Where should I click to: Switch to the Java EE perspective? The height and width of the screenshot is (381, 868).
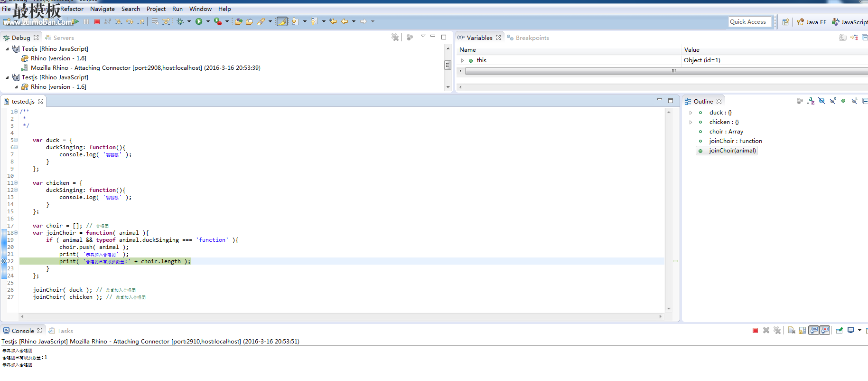[812, 22]
